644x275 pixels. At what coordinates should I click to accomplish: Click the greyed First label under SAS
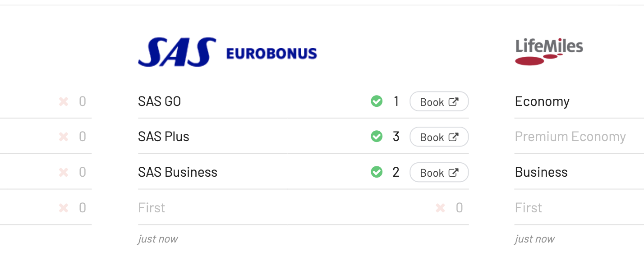click(x=152, y=208)
